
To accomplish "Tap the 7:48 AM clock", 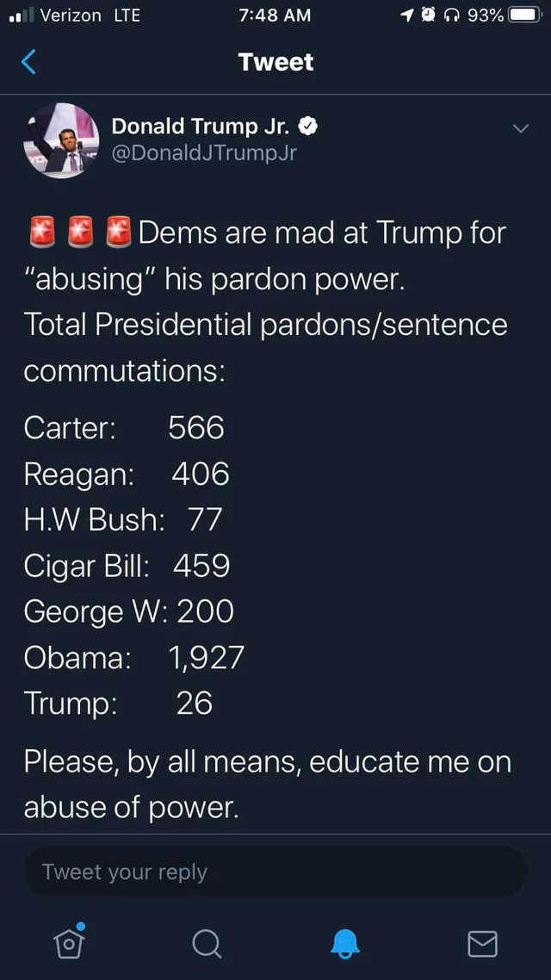I will 275,16.
